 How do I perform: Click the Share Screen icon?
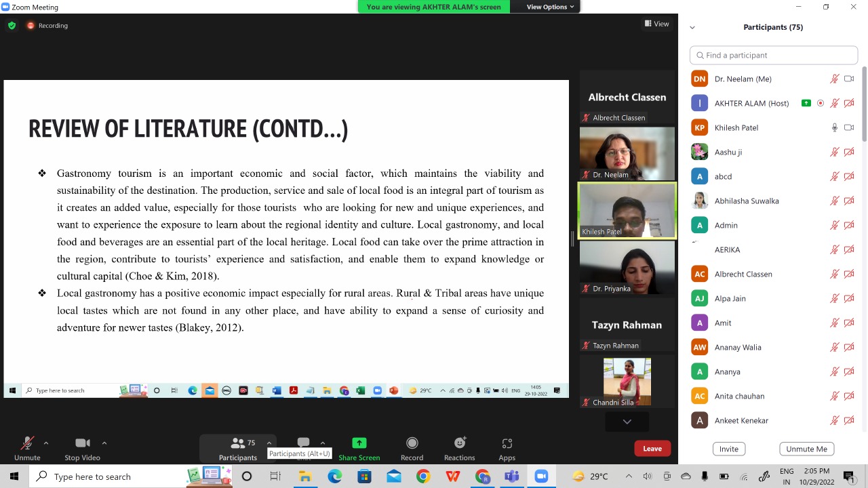(359, 443)
